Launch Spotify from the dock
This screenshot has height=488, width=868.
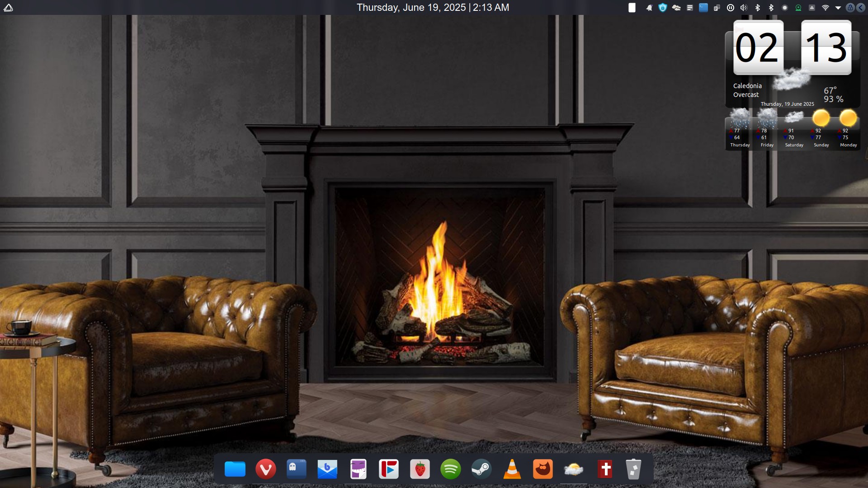point(450,469)
